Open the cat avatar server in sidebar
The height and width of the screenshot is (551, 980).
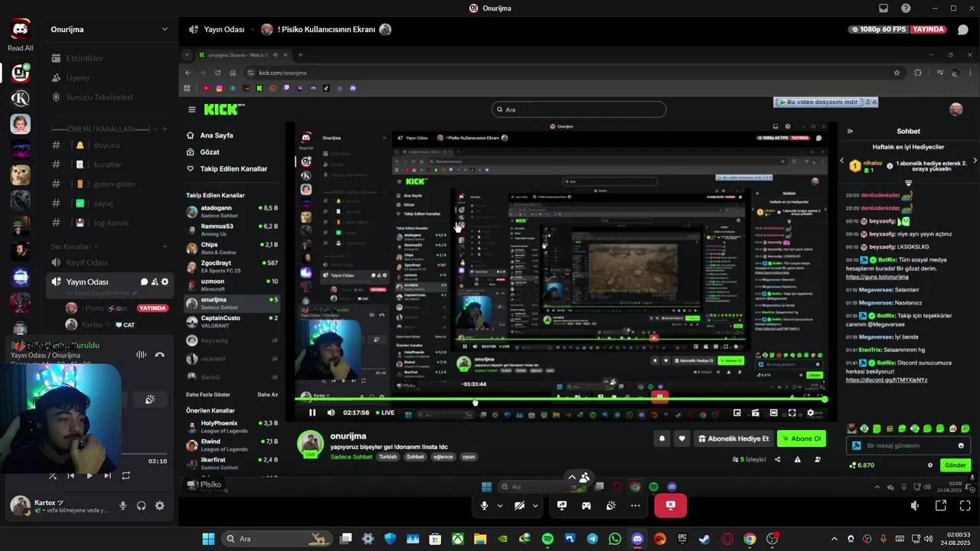(x=20, y=174)
